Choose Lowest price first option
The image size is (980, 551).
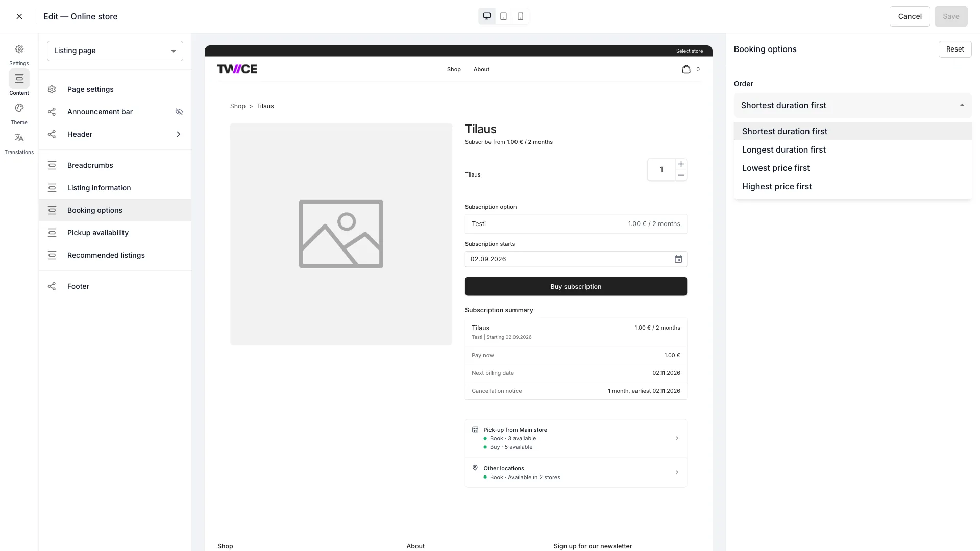(852, 168)
